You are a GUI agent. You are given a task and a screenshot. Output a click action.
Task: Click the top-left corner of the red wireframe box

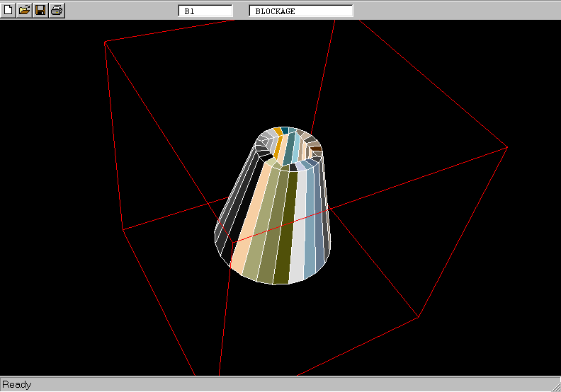tap(105, 42)
